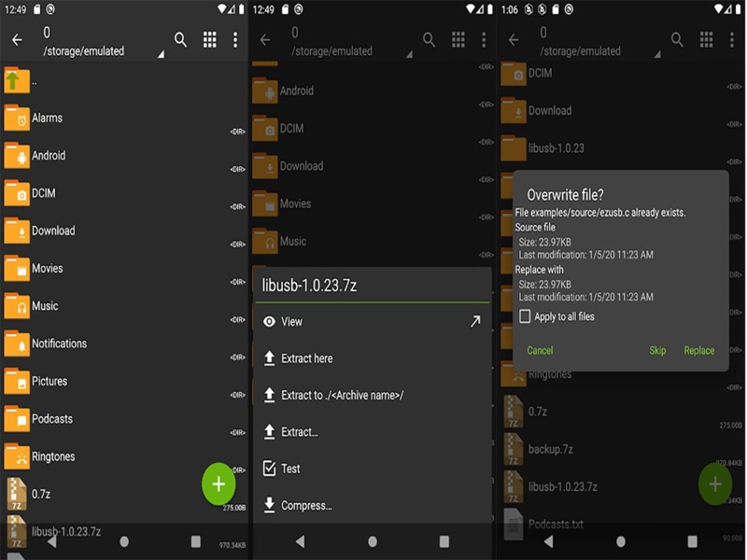Screen dimensions: 747x560
Task: Tap the View eye icon
Action: [x=271, y=321]
